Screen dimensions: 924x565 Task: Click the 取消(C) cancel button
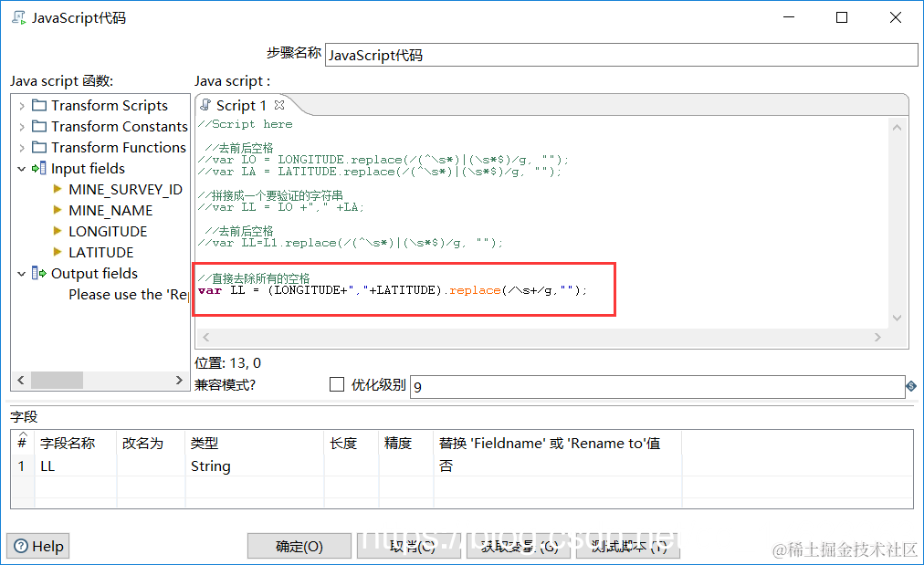[x=409, y=546]
